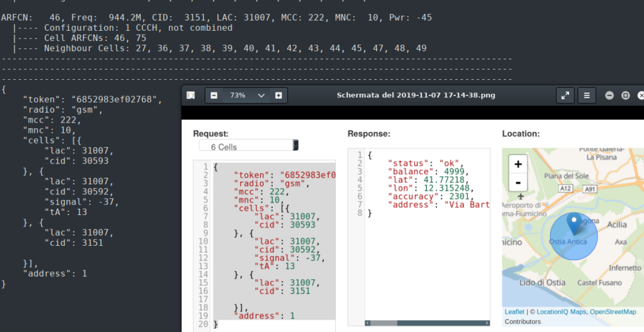Image resolution: width=644 pixels, height=332 pixels.
Task: Click the airport plane symbol on map
Action: [521, 196]
